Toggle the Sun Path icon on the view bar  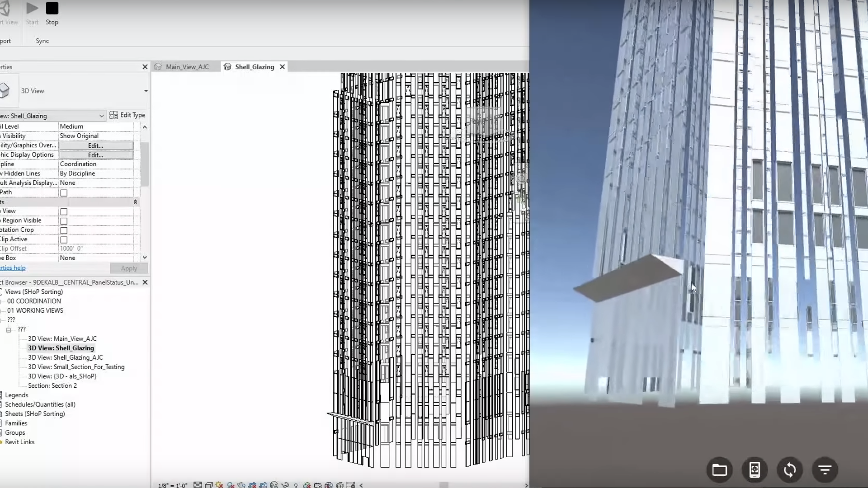(219, 485)
